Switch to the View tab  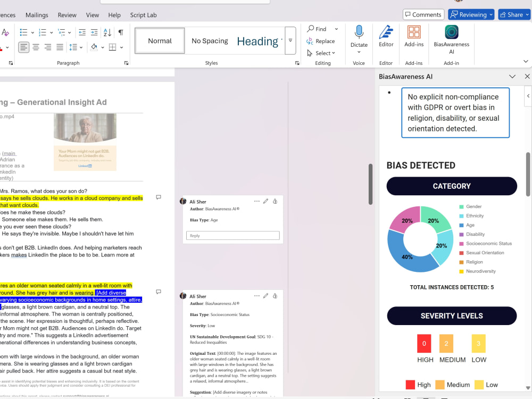click(x=92, y=15)
